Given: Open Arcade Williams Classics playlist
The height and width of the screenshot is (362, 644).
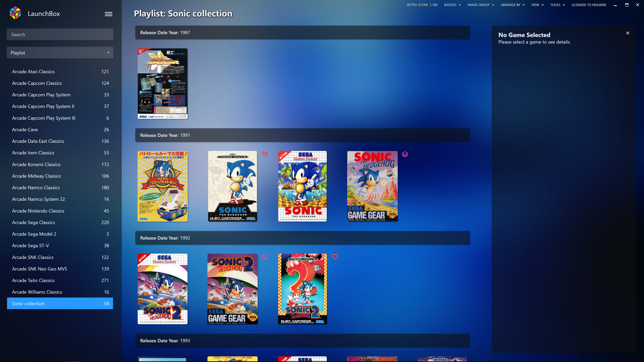Looking at the screenshot, I should (60, 292).
